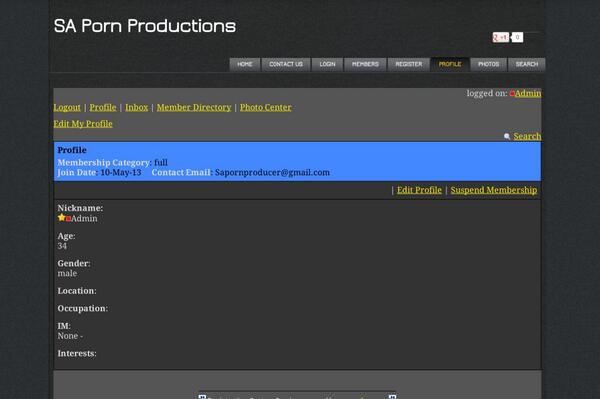Screen dimensions: 600x399
Task: Click the Profile heading in blue box
Action: coord(72,150)
